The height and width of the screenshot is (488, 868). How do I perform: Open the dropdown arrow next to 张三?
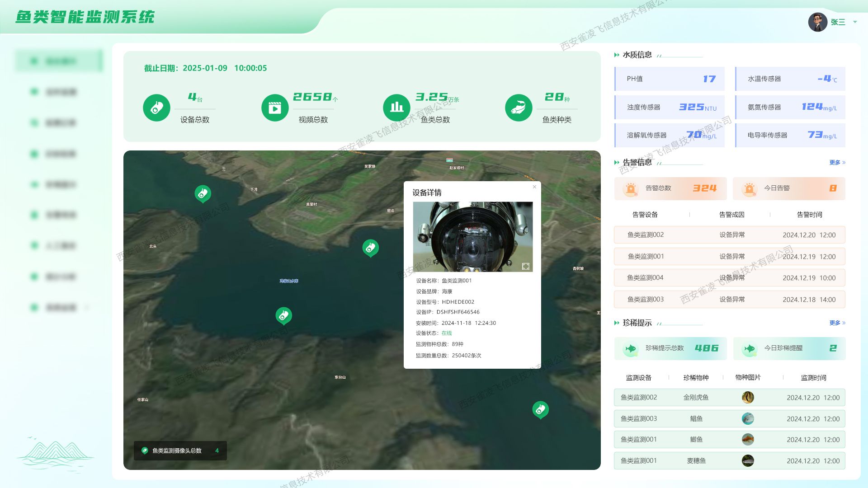pyautogui.click(x=855, y=22)
